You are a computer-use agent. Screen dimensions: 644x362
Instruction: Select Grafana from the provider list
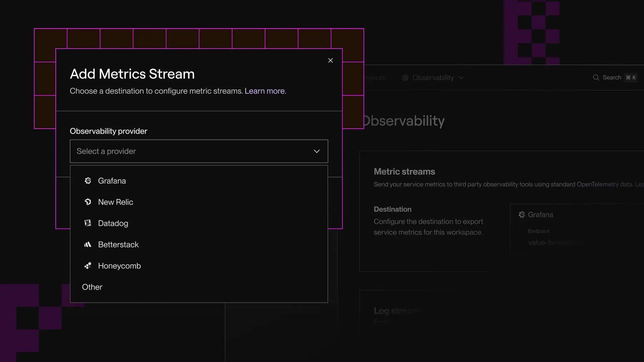[112, 181]
